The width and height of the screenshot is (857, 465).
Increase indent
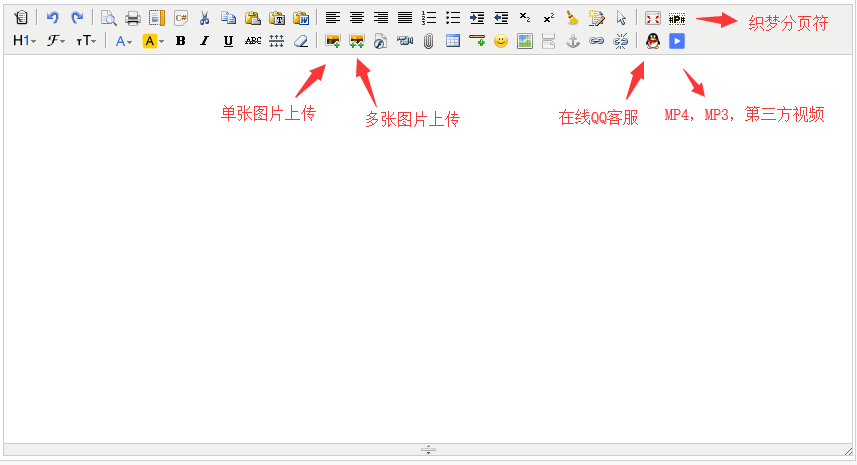[x=477, y=18]
